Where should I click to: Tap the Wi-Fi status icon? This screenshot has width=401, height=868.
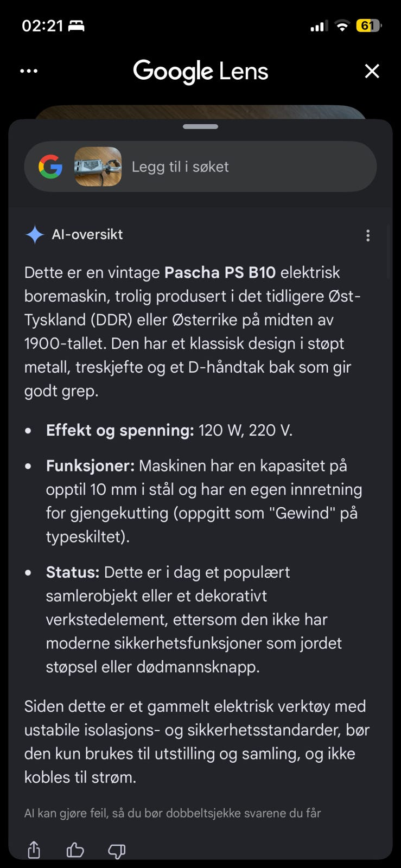point(342,25)
